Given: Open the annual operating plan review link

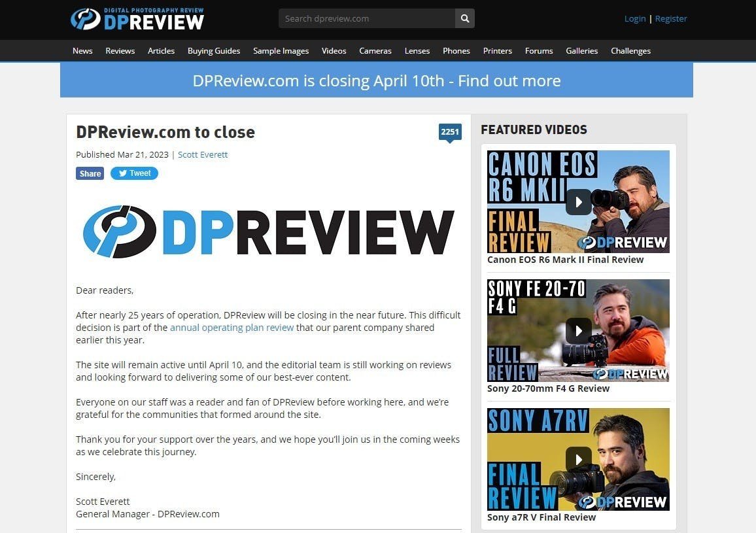Looking at the screenshot, I should (x=232, y=328).
